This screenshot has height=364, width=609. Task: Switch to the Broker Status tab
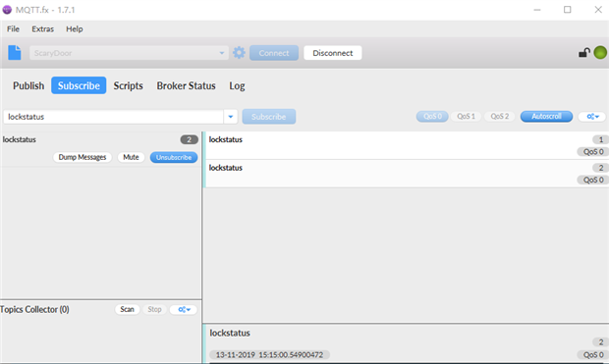[x=186, y=85]
